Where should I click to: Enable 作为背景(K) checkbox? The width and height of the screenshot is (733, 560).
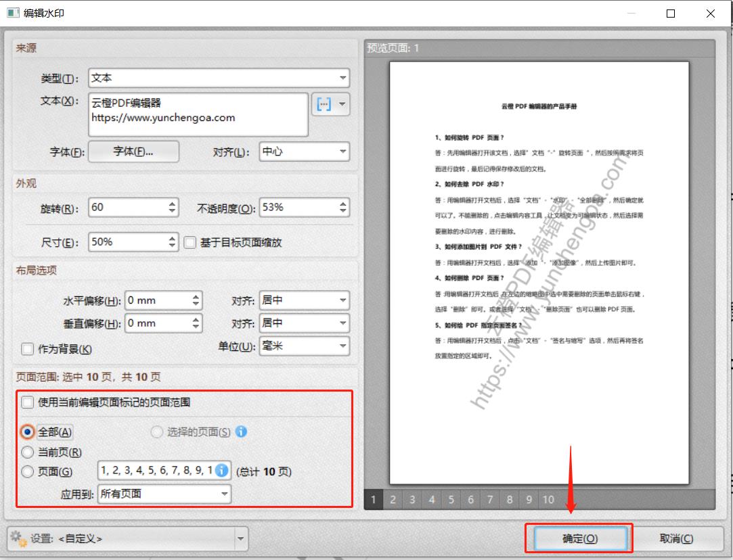(x=28, y=349)
